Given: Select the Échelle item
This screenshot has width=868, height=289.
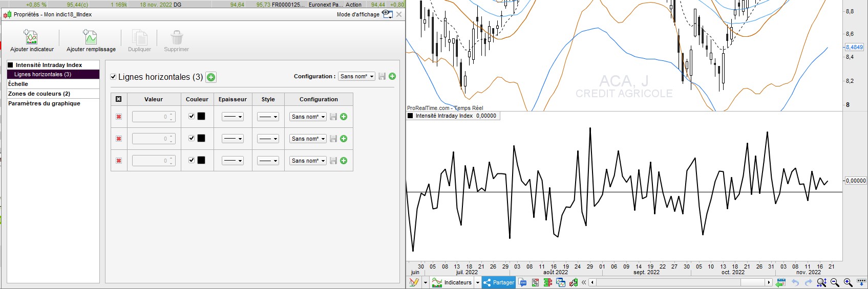Looking at the screenshot, I should point(53,84).
